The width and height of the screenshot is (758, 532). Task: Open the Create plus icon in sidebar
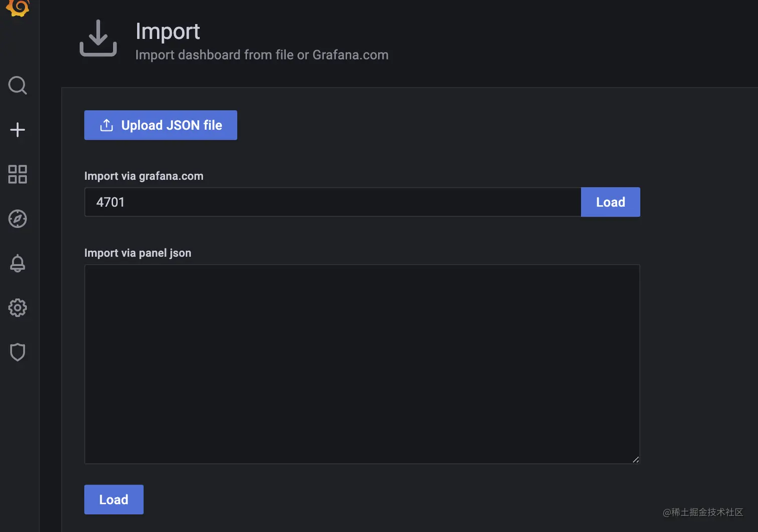18,130
